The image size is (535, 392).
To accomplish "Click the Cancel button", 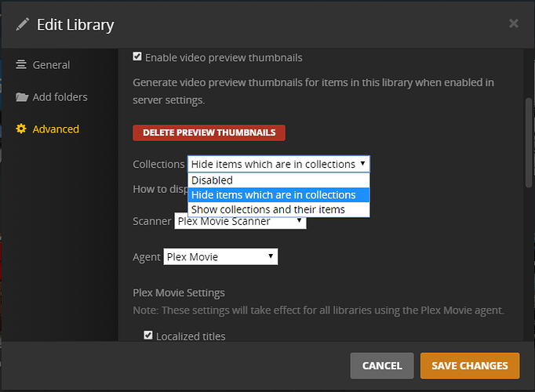I will [382, 365].
